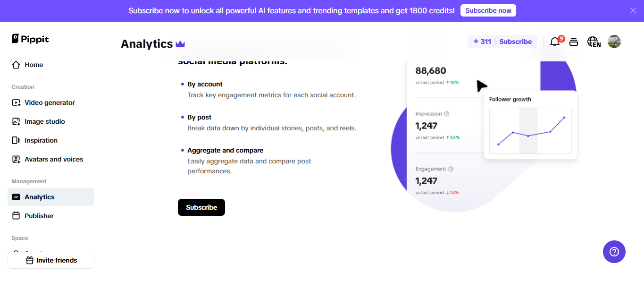Open the Publisher section
Image resolution: width=644 pixels, height=281 pixels.
(39, 216)
